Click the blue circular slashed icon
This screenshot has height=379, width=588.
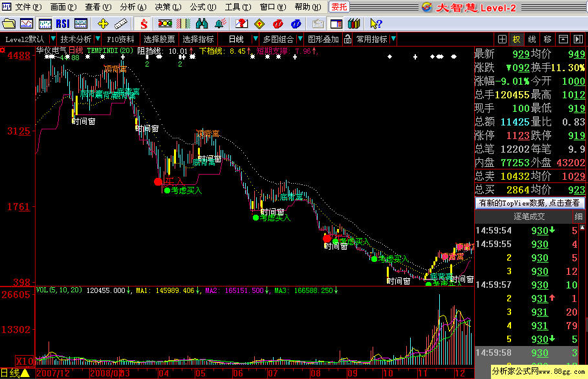point(296,24)
